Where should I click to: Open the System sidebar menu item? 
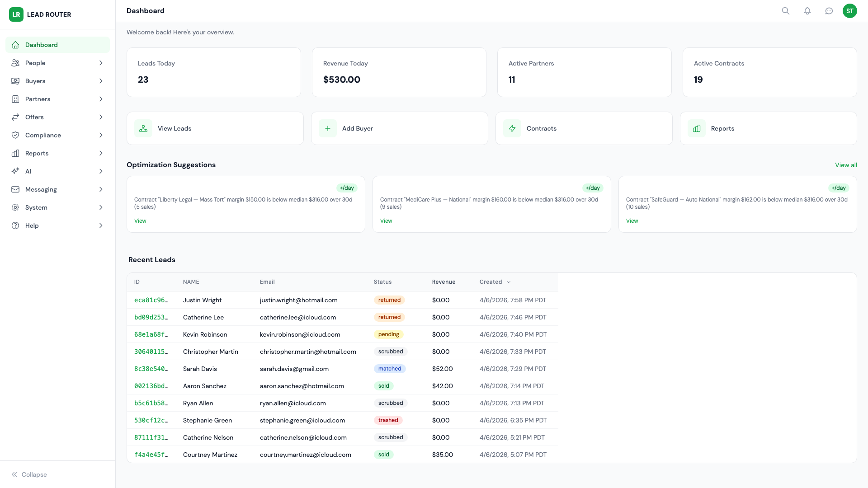pyautogui.click(x=36, y=207)
